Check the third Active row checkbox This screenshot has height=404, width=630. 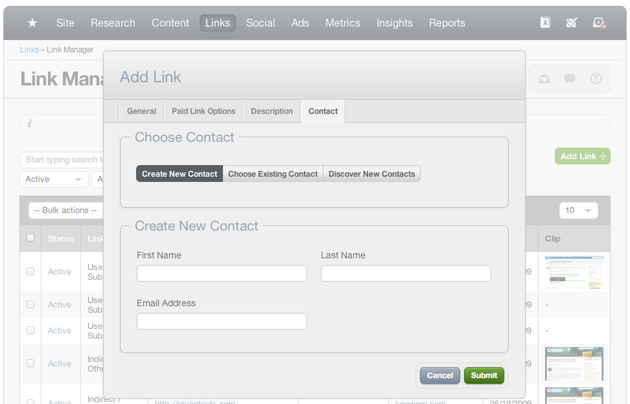pos(31,330)
